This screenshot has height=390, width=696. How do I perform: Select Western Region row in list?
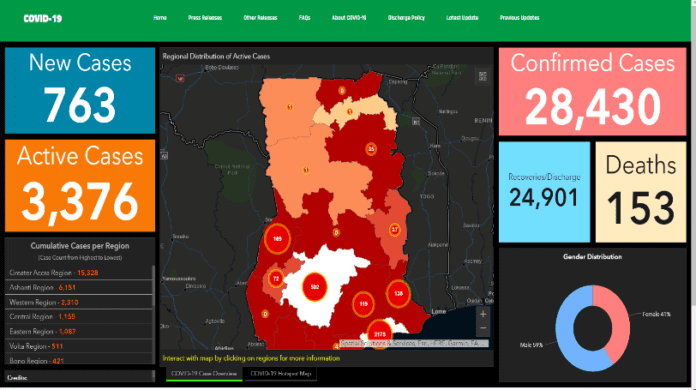[x=78, y=302]
